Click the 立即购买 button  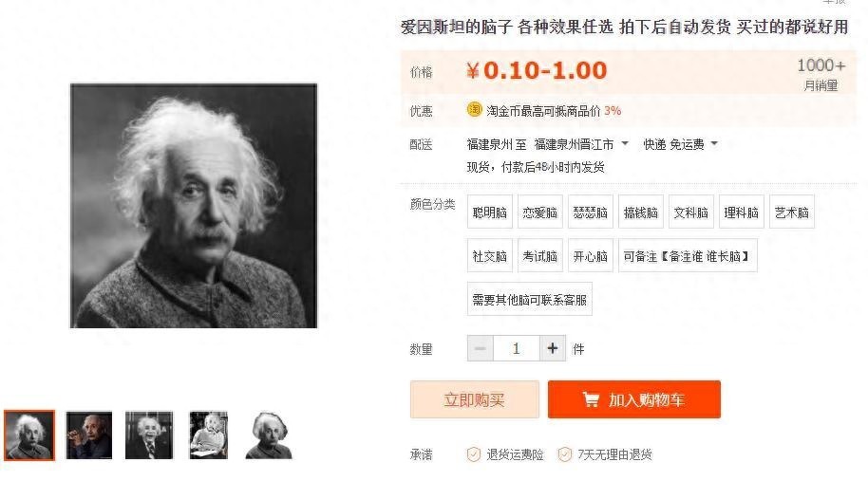(x=475, y=399)
